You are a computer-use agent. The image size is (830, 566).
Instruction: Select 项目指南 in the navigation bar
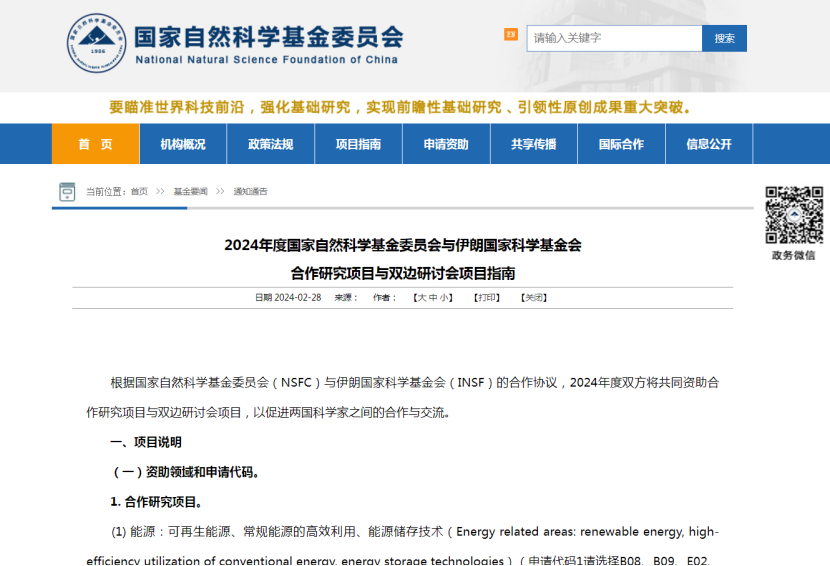click(x=358, y=144)
